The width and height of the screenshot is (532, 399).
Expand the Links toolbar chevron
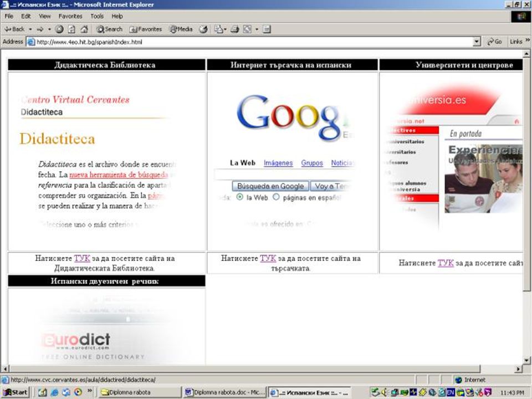click(527, 40)
